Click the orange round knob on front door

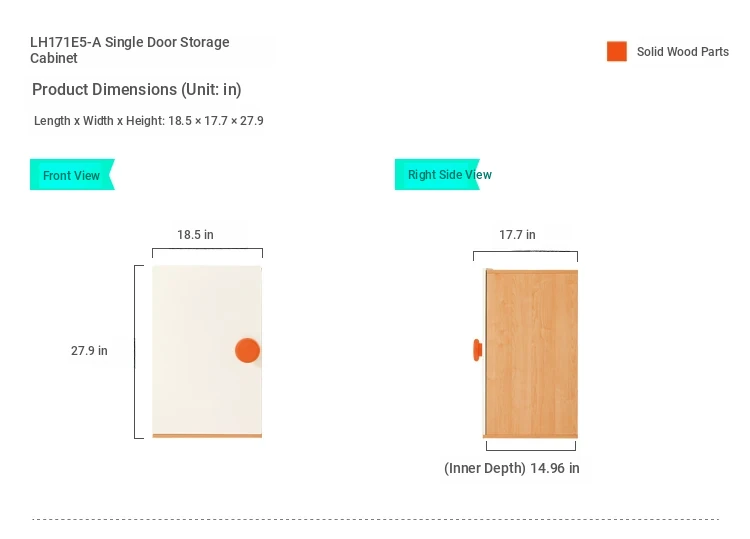click(247, 350)
